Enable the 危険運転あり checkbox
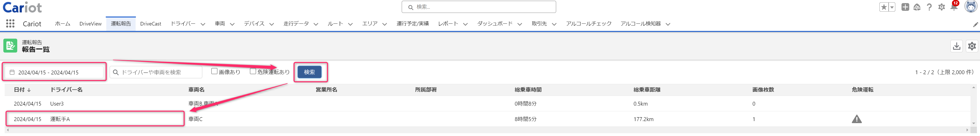The image size is (980, 136). click(x=253, y=71)
